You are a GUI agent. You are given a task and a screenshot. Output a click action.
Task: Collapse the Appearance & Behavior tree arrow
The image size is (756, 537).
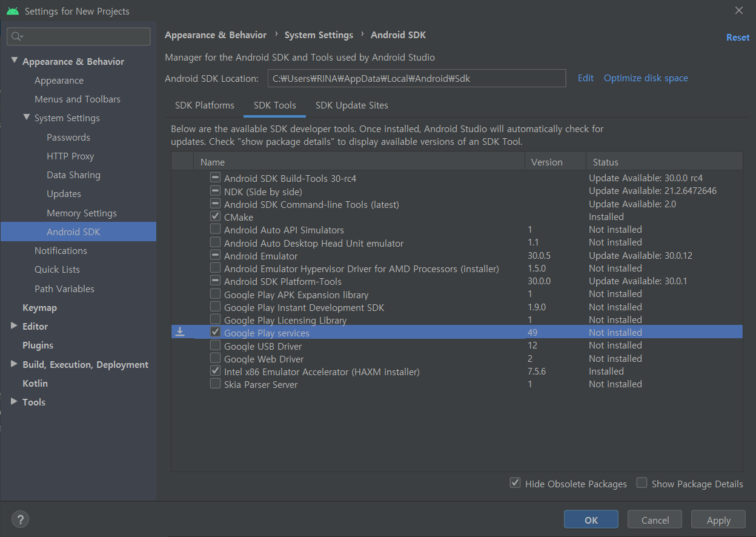tap(15, 61)
